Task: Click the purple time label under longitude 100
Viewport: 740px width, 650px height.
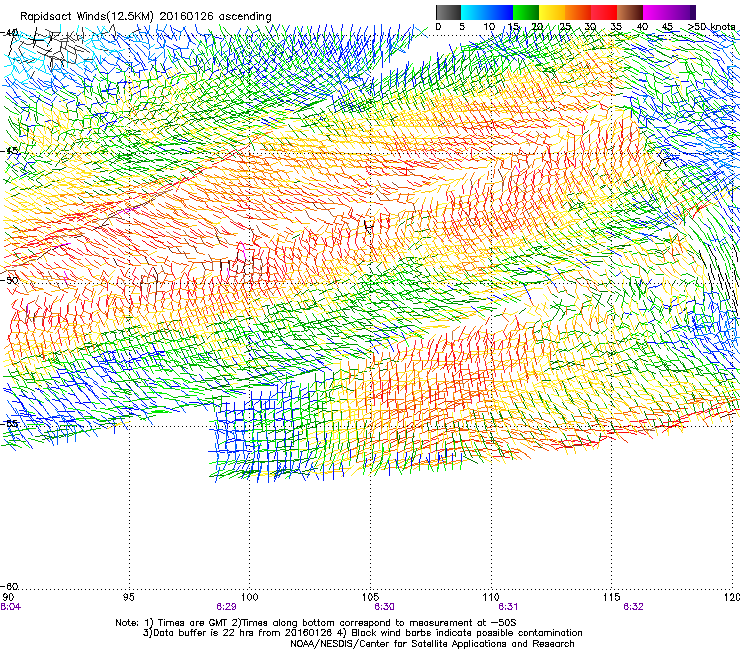Action: pos(227,607)
